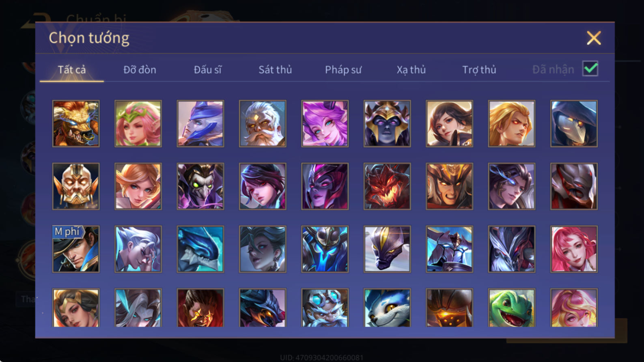Screen dimensions: 644x362
Task: Filter heroes by Đấu sĩ tab
Action: pos(207,70)
